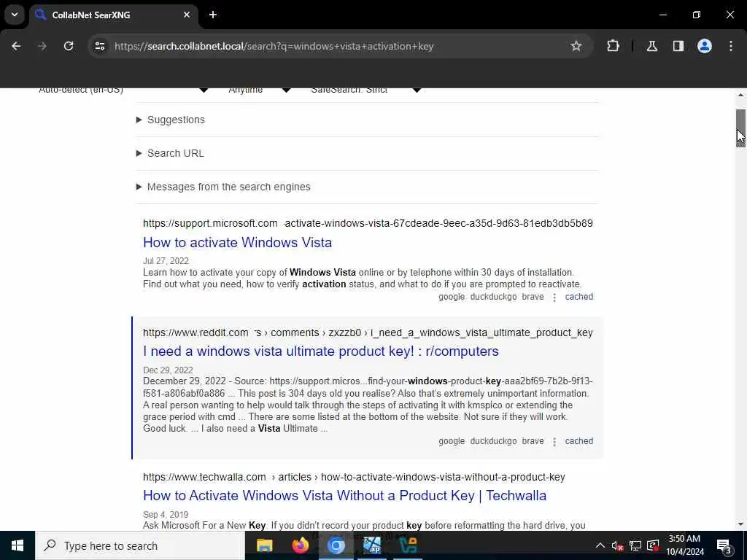Open Chrome Labs flask icon
The image size is (747, 560).
click(652, 46)
